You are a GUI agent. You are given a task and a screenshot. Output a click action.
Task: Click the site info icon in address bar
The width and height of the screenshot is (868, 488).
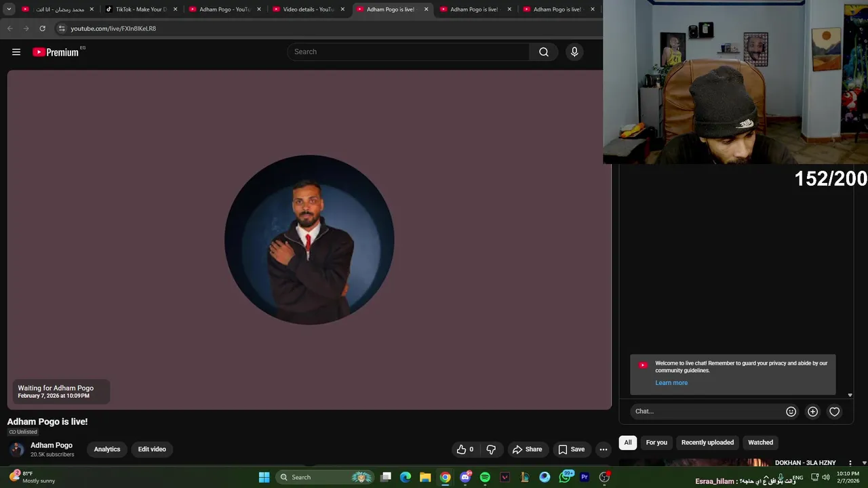coord(62,28)
